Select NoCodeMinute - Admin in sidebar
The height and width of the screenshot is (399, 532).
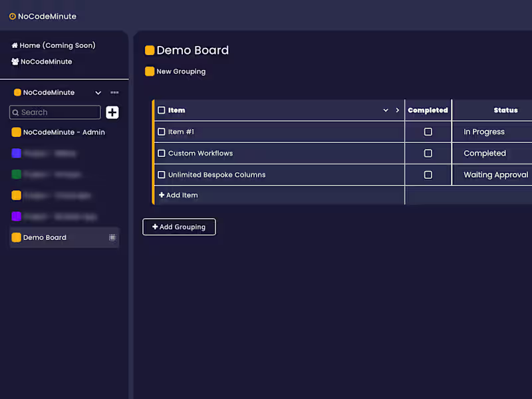coord(64,132)
